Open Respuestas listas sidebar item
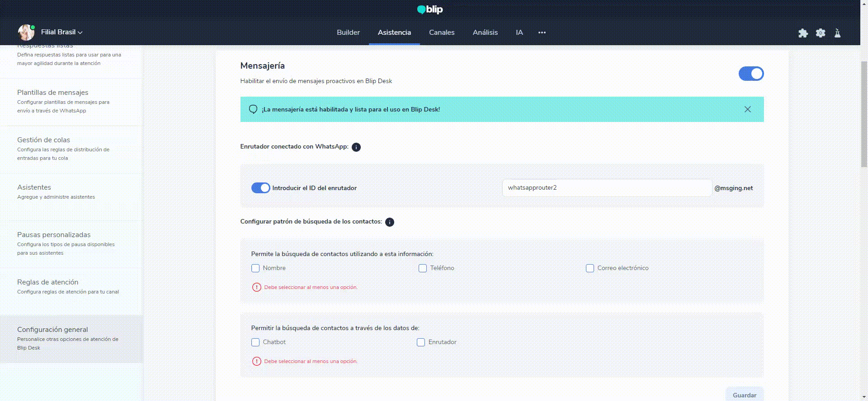The height and width of the screenshot is (401, 868). point(71,61)
